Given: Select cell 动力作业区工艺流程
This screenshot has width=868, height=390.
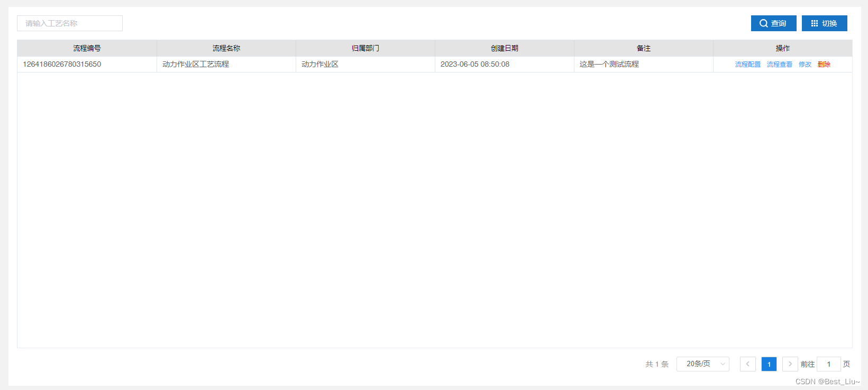Looking at the screenshot, I should [226, 64].
